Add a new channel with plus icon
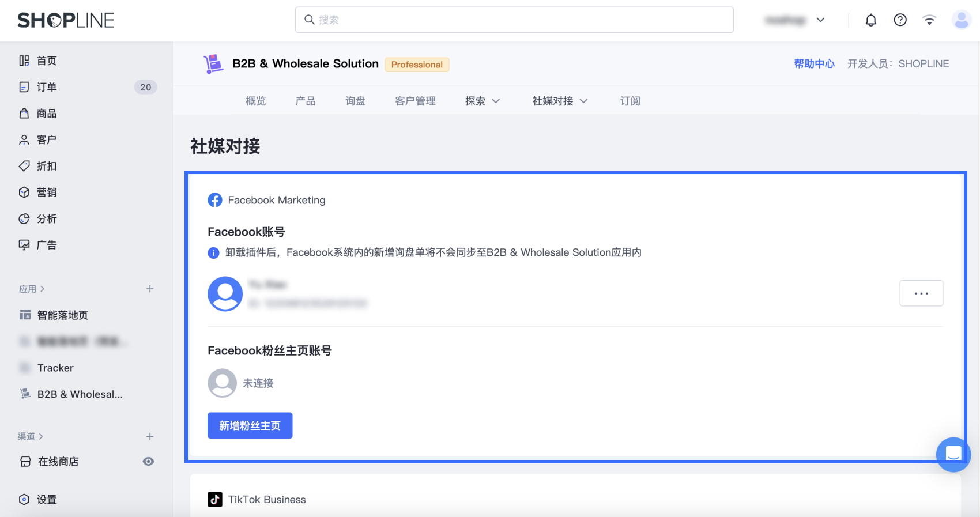Screen dimensions: 980x517 click(150, 436)
